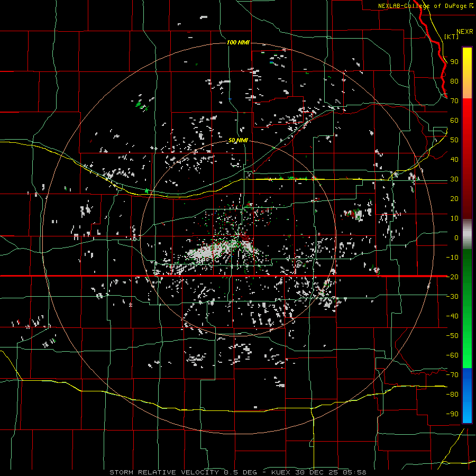Click the -60 value on velocity scale
The image size is (476, 476).
(x=452, y=355)
